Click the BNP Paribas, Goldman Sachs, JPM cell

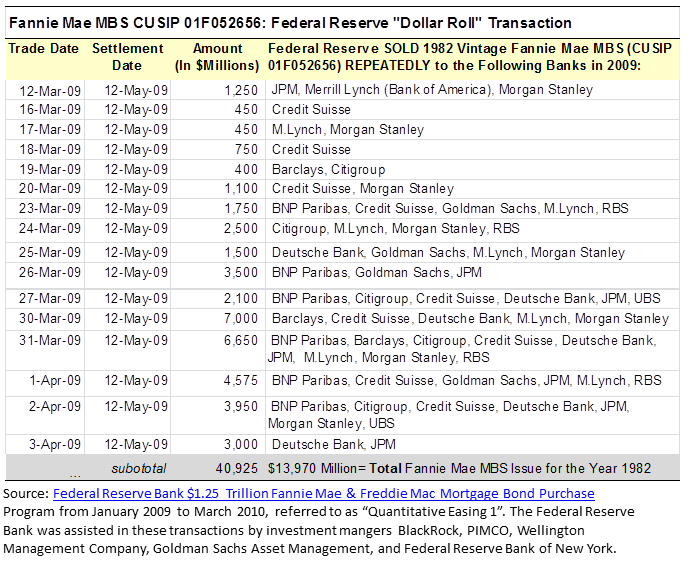pyautogui.click(x=377, y=273)
